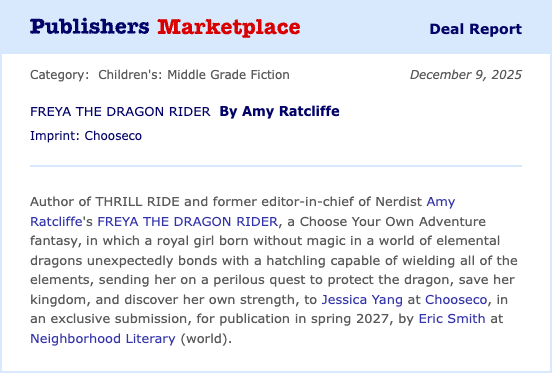
Task: Open the Neighborhood Literary agency link
Action: click(x=103, y=339)
